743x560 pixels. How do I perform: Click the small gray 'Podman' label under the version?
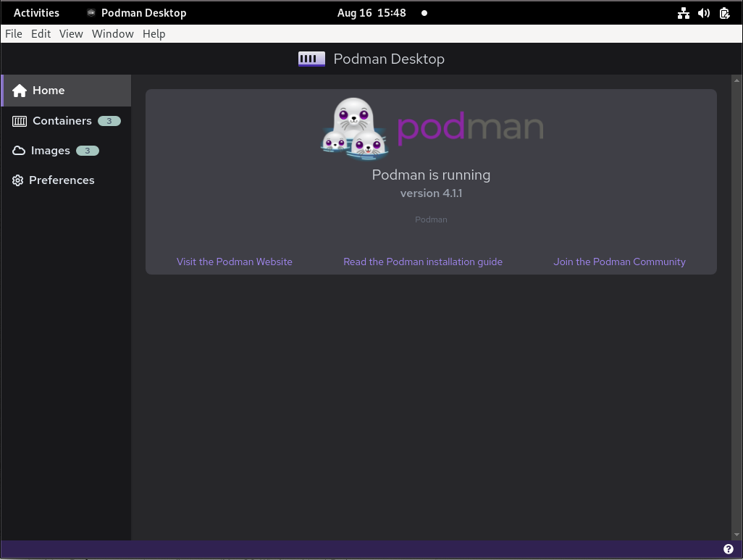tap(431, 220)
